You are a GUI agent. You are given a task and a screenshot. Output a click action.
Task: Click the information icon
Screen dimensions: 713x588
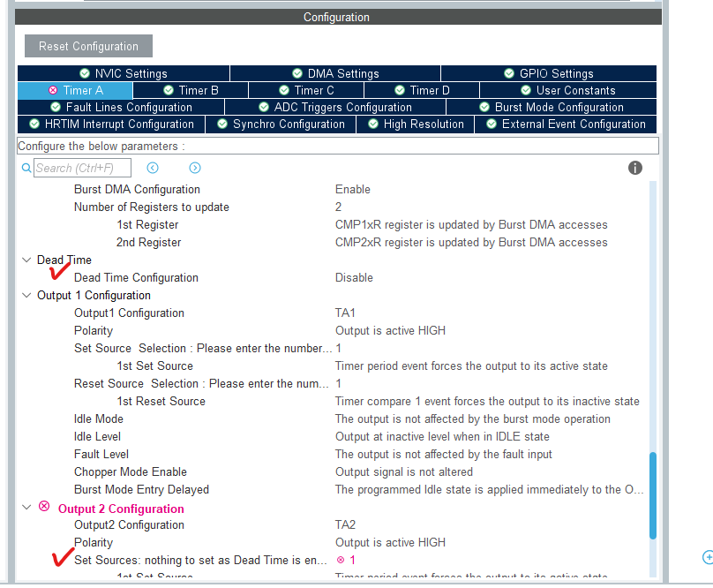(635, 168)
